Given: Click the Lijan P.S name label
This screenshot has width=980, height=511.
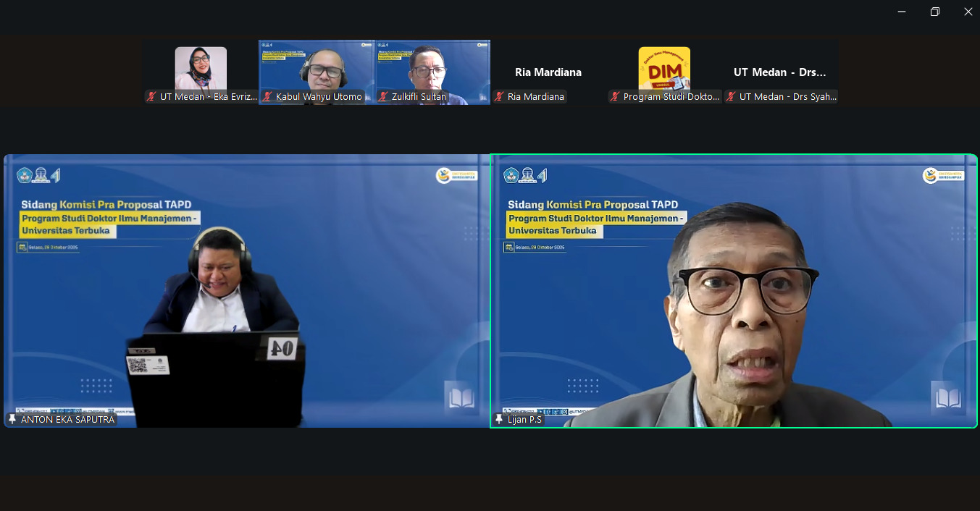Looking at the screenshot, I should click(524, 419).
